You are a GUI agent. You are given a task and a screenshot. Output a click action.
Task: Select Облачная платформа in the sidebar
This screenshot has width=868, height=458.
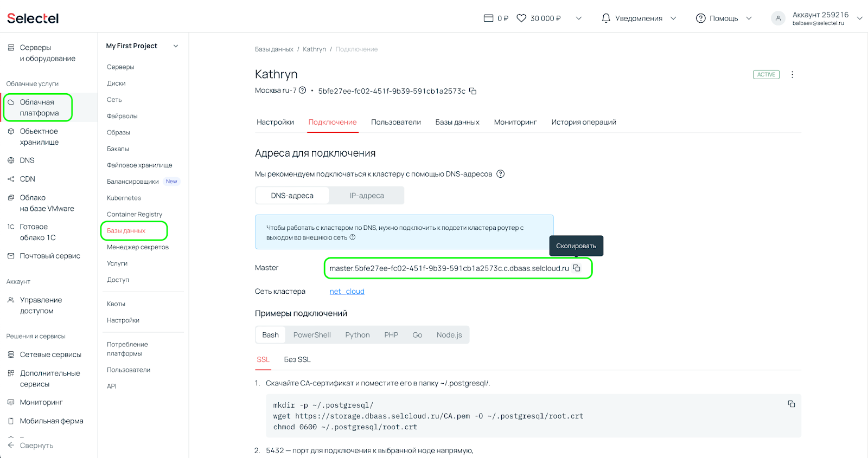(38, 107)
